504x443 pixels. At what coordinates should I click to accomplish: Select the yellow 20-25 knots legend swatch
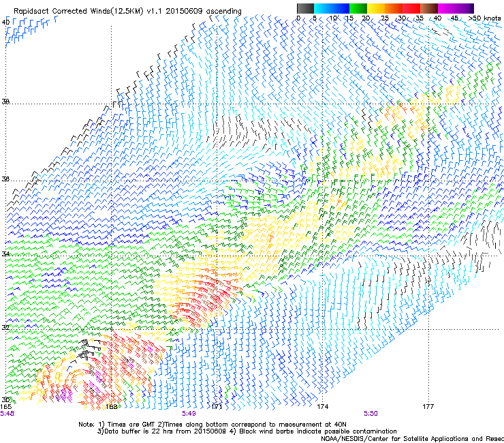tap(376, 8)
